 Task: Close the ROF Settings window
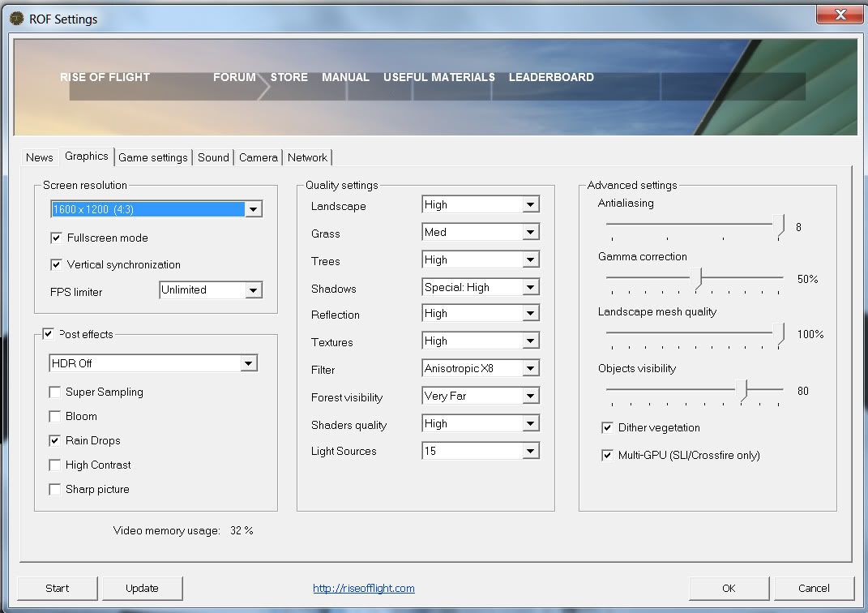(x=840, y=15)
